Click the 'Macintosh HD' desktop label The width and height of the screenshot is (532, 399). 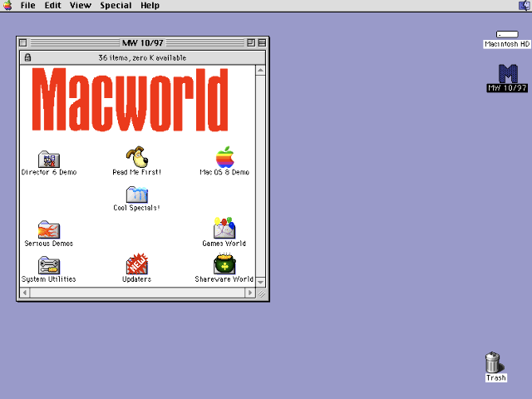pyautogui.click(x=507, y=44)
